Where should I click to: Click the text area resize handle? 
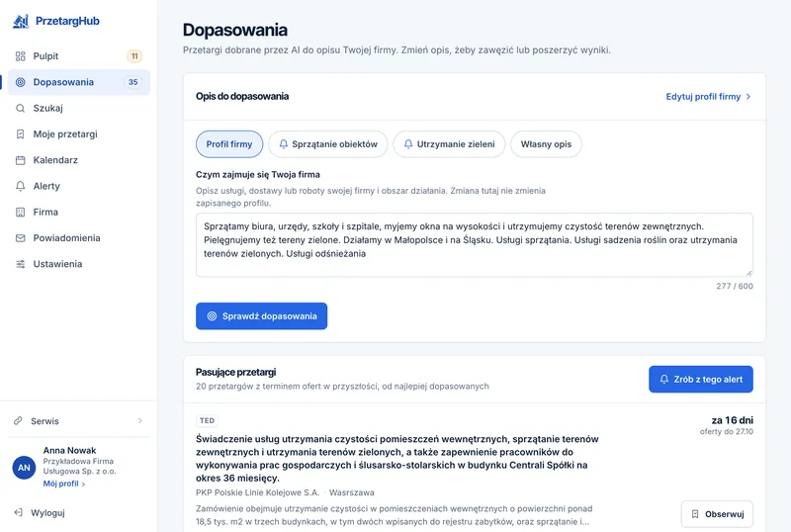pyautogui.click(x=749, y=273)
